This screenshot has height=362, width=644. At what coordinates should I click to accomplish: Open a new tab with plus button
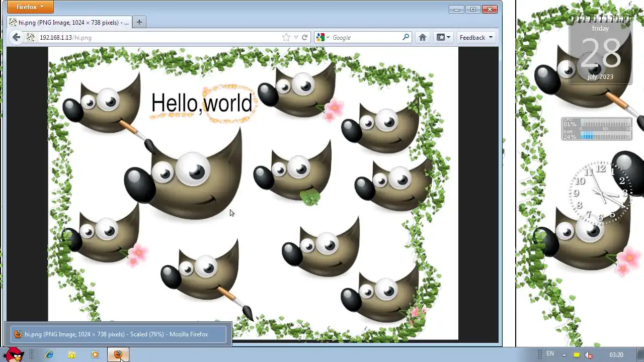click(139, 22)
